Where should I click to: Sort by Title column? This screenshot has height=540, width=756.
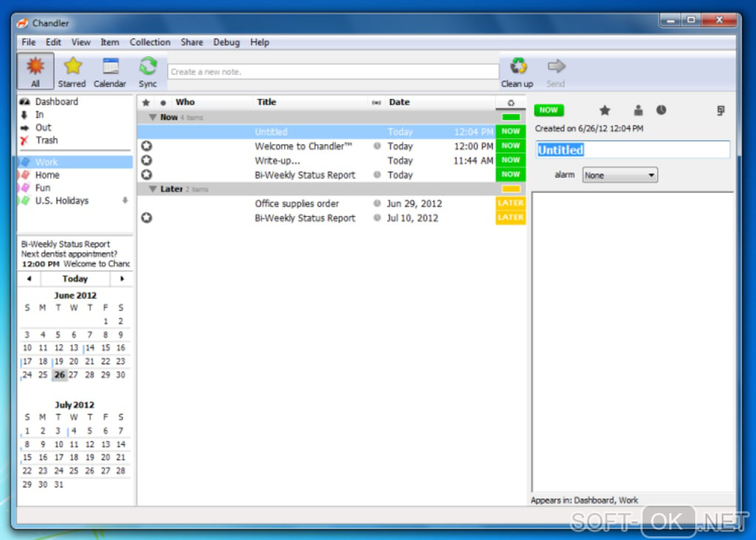click(x=267, y=102)
